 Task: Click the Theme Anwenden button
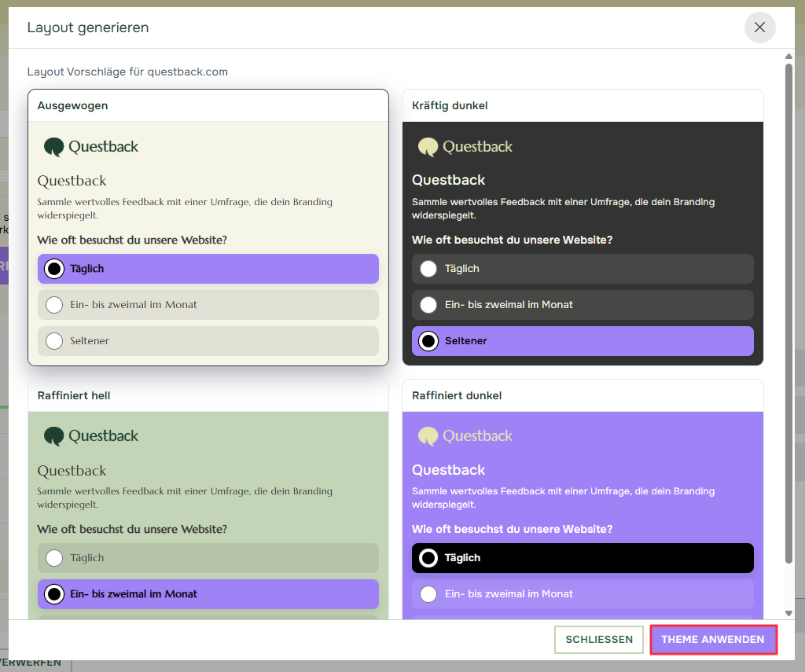click(713, 640)
